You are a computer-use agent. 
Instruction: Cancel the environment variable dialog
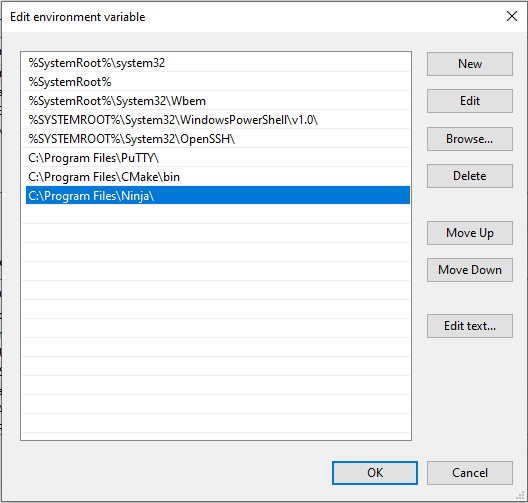coord(470,473)
